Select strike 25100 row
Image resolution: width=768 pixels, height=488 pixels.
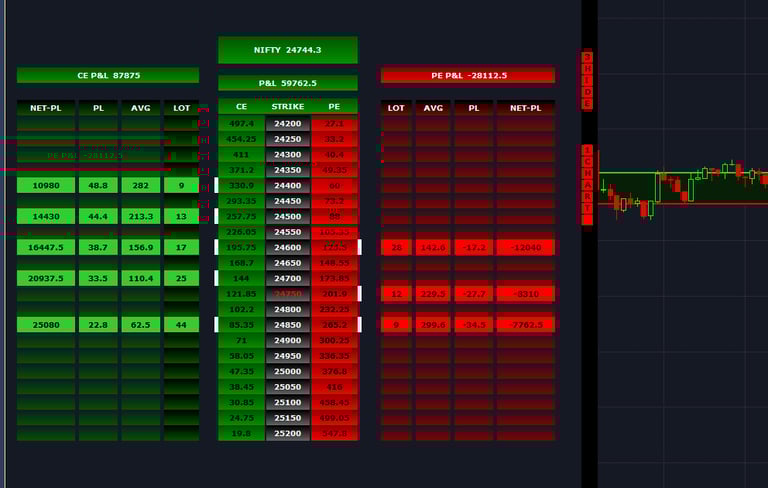tap(288, 402)
